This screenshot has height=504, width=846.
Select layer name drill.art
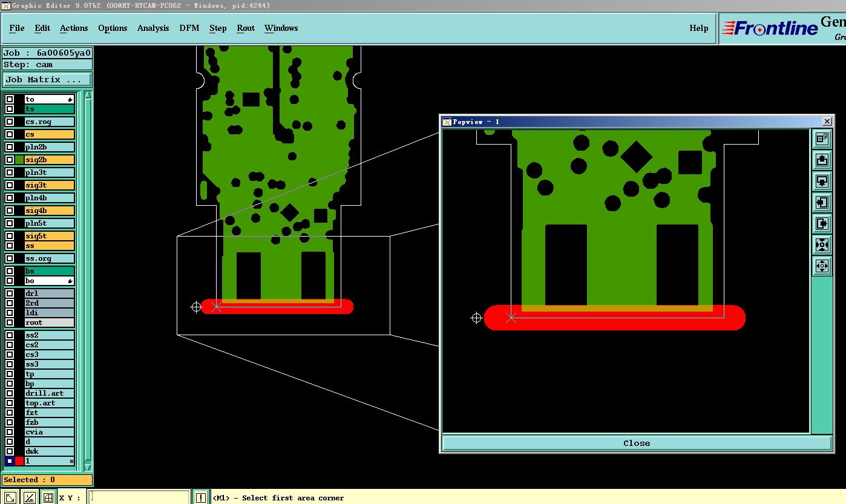click(50, 393)
